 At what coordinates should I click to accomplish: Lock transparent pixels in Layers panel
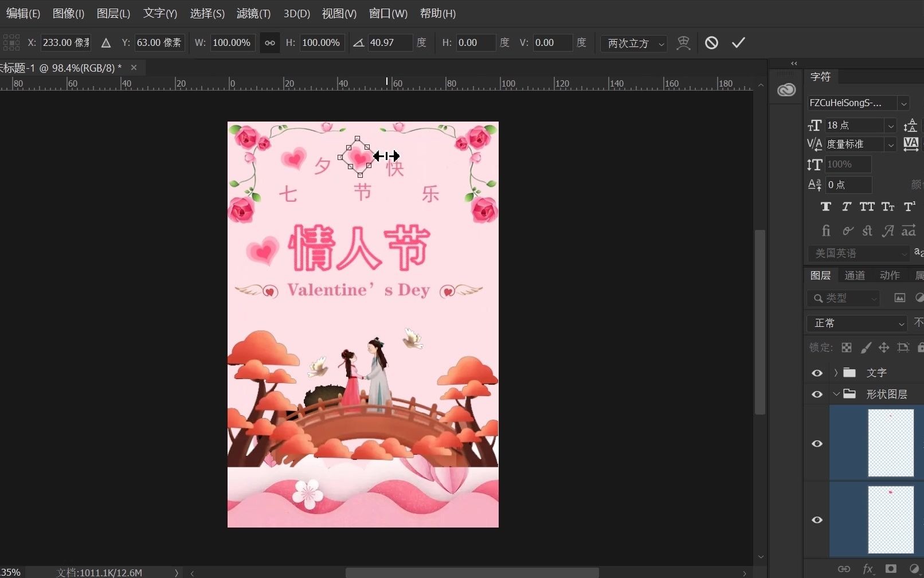[847, 347]
